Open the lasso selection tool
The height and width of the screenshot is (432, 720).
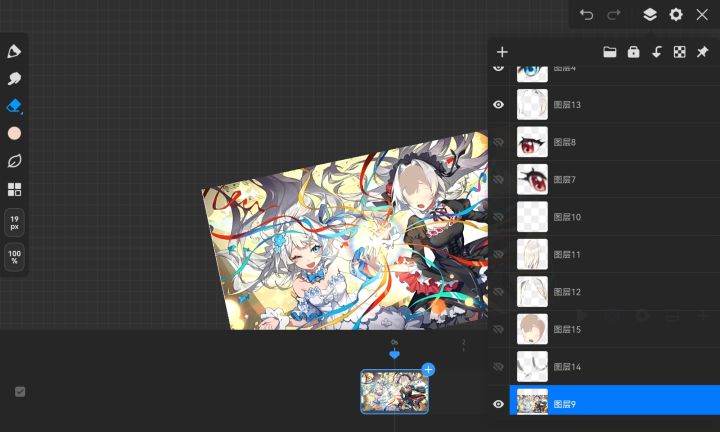[x=14, y=161]
